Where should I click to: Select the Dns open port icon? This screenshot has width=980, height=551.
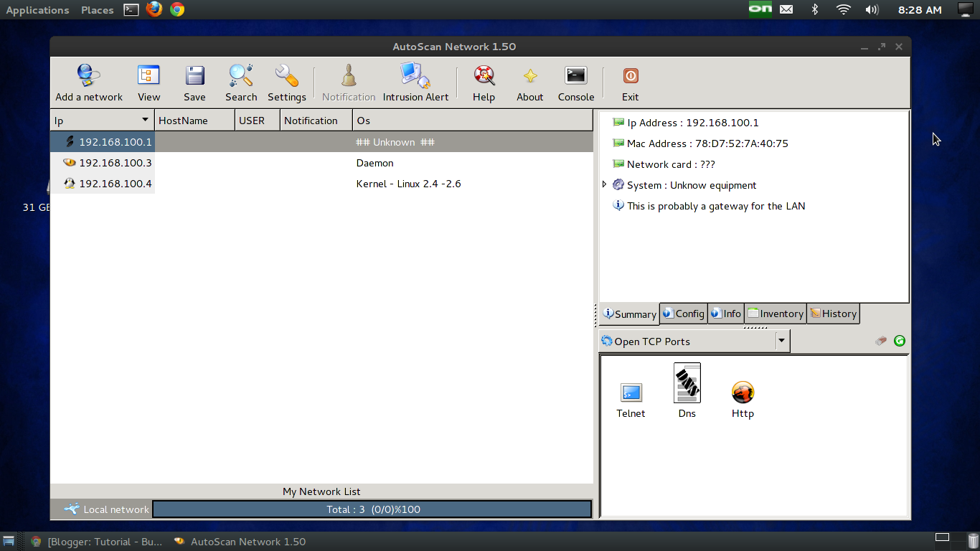[687, 383]
